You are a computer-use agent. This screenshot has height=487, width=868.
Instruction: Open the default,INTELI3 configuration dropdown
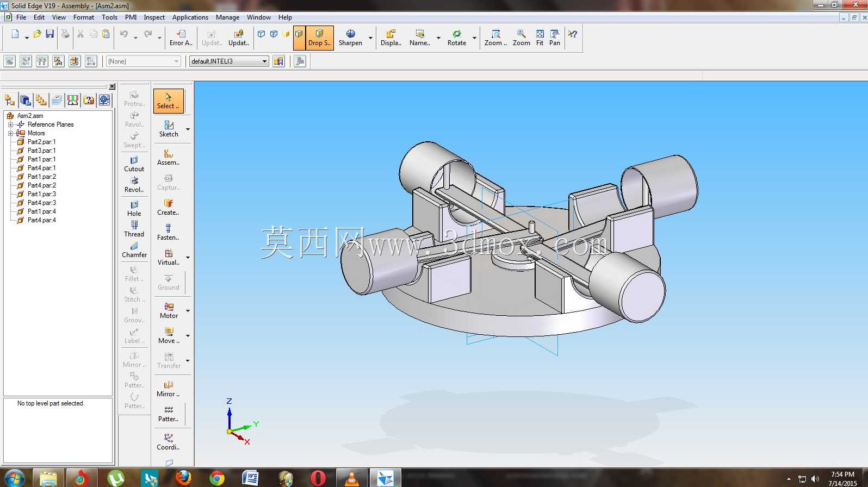[229, 61]
